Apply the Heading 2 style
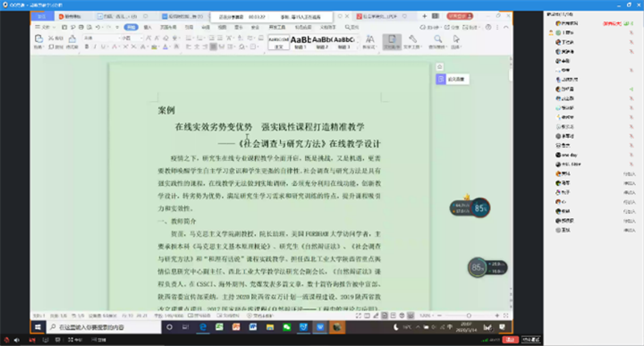The image size is (644, 346). click(x=323, y=42)
